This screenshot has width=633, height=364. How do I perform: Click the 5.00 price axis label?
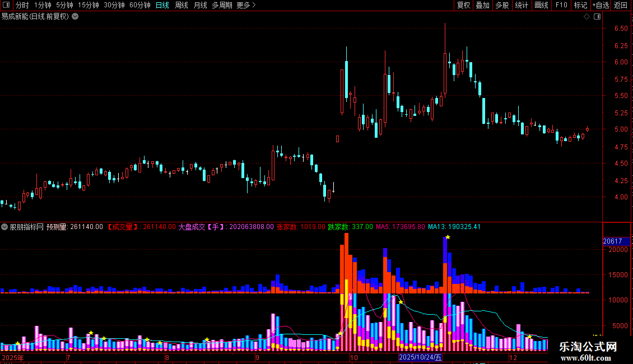coord(621,129)
